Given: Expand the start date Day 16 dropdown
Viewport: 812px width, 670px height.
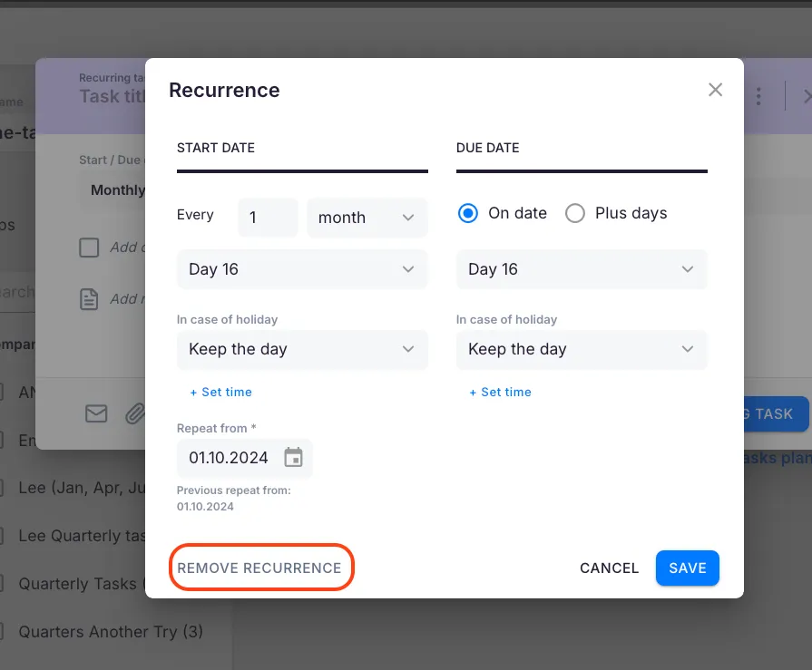Looking at the screenshot, I should point(302,269).
